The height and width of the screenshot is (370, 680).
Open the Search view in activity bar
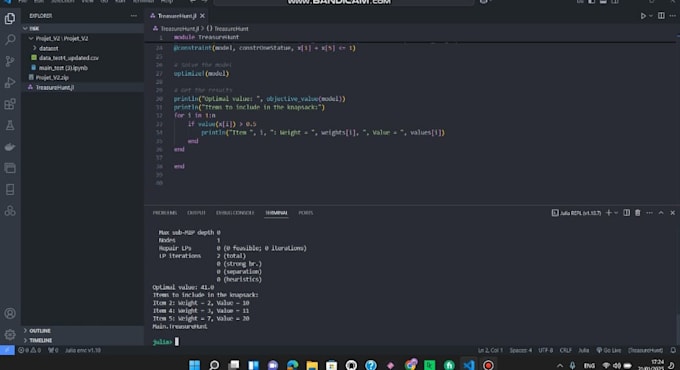[10, 40]
